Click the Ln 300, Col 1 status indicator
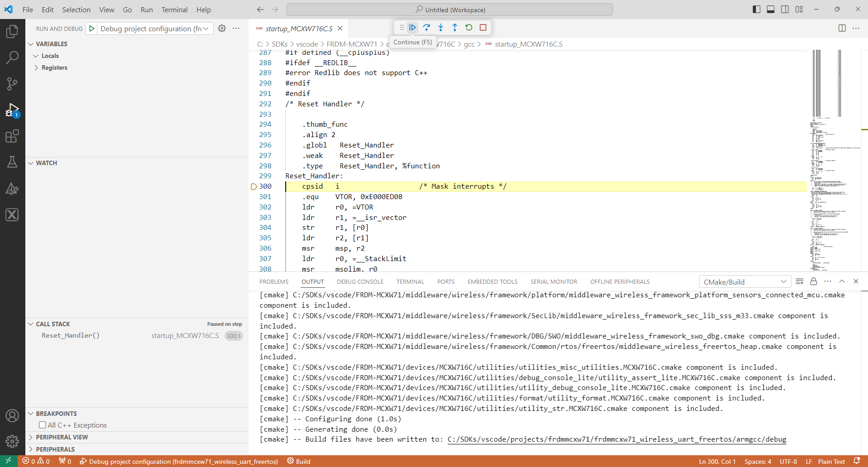This screenshot has width=868, height=467. pyautogui.click(x=717, y=461)
